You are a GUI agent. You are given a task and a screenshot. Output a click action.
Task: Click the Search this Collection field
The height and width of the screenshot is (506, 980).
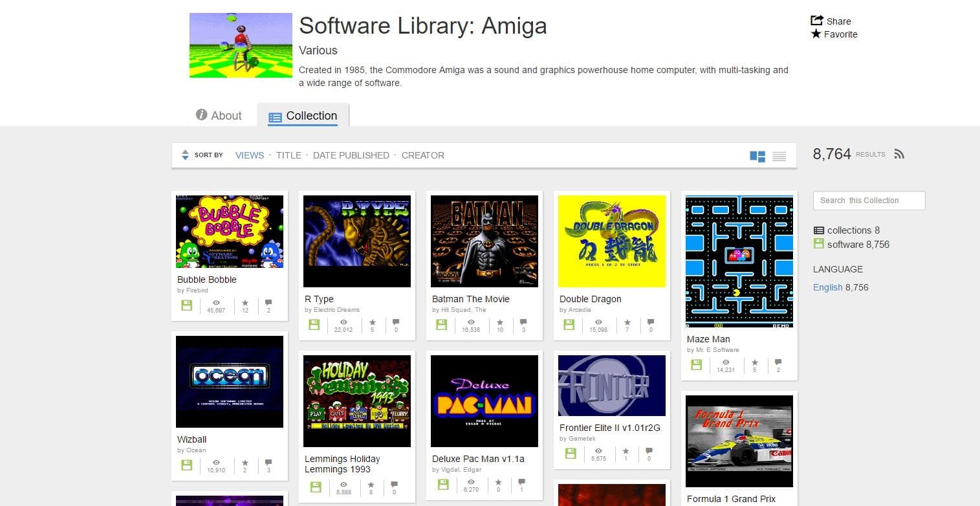[869, 201]
